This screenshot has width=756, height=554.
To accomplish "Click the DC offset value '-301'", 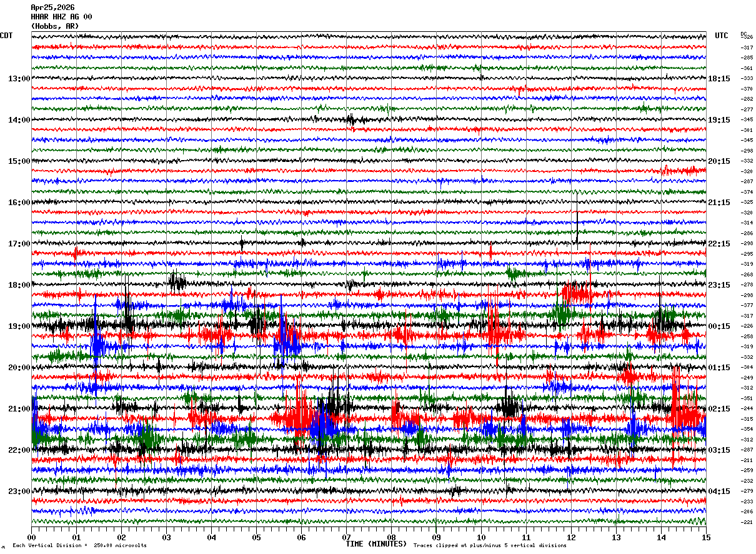I will 747,130.
